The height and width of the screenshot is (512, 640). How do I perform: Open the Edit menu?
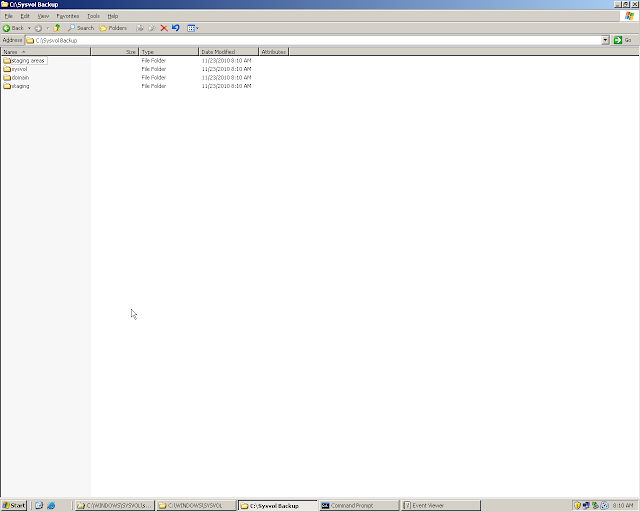tap(25, 16)
